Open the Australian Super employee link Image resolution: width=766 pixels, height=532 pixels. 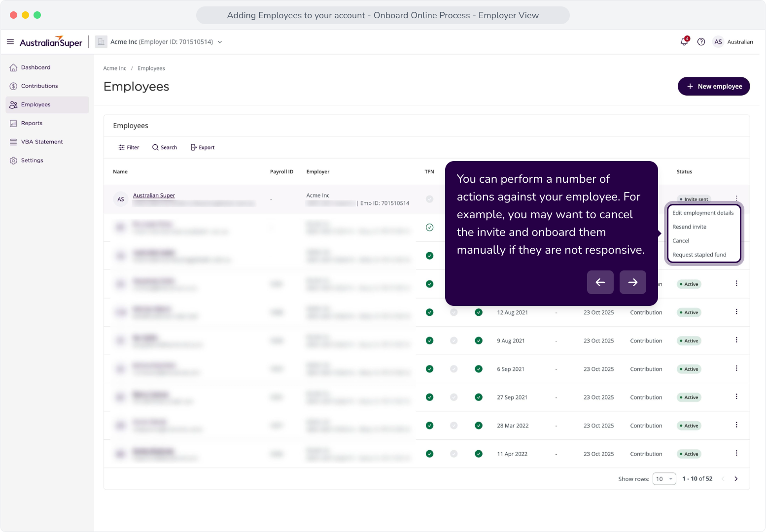tap(154, 196)
